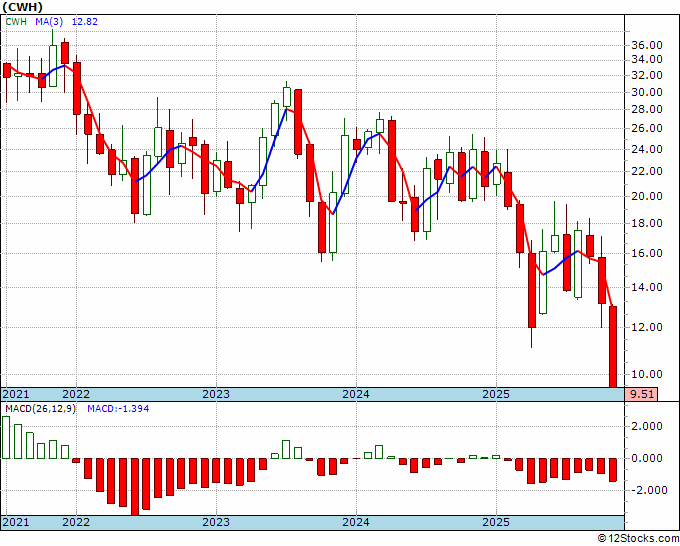Viewport: 680px width, 546px height.
Task: Click the 36.00 price axis label
Action: click(647, 45)
